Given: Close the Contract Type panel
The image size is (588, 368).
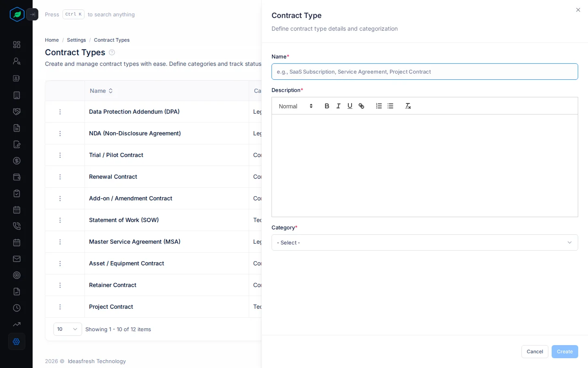Looking at the screenshot, I should click(578, 10).
